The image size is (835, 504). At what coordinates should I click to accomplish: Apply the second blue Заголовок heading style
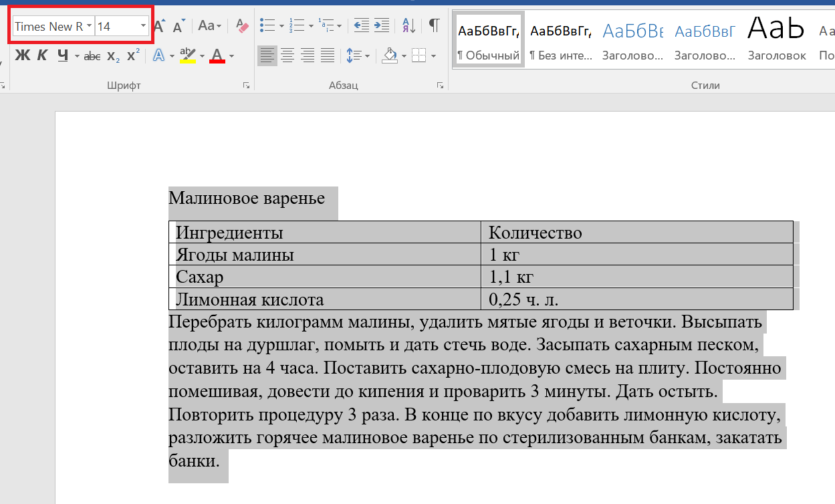(705, 38)
